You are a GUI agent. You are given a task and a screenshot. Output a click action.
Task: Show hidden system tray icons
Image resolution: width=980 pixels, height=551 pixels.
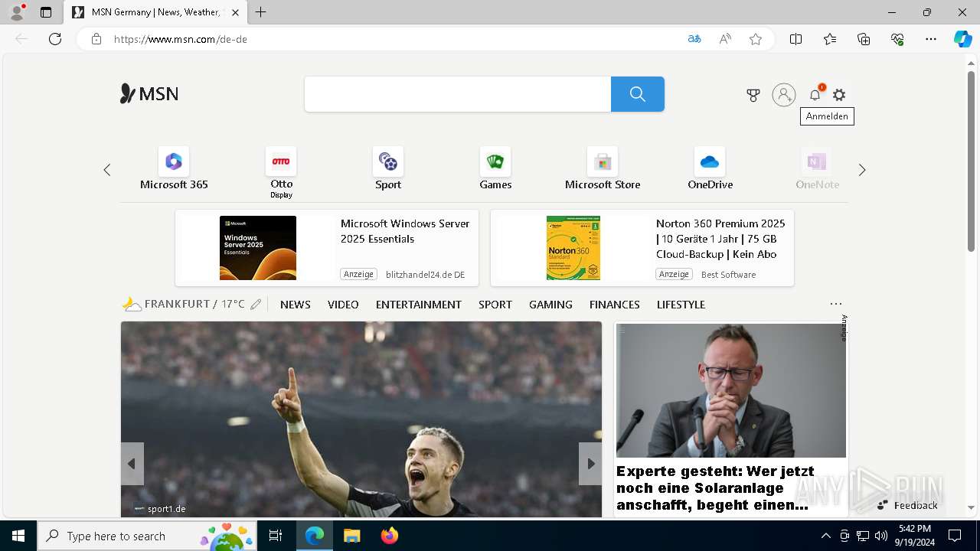click(825, 536)
